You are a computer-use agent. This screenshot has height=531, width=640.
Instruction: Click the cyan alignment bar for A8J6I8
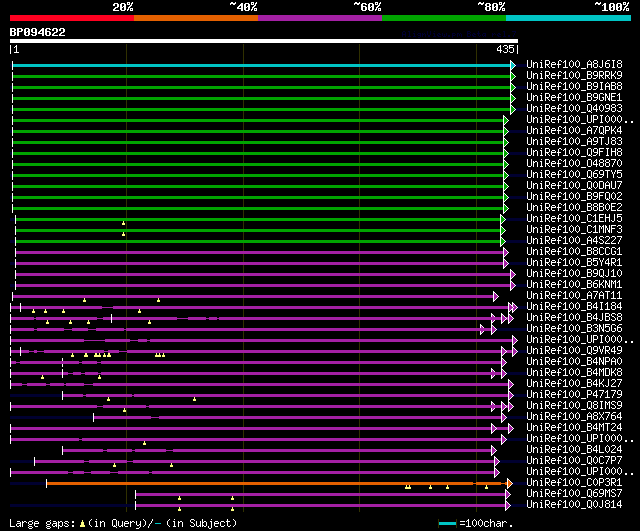tap(261, 65)
